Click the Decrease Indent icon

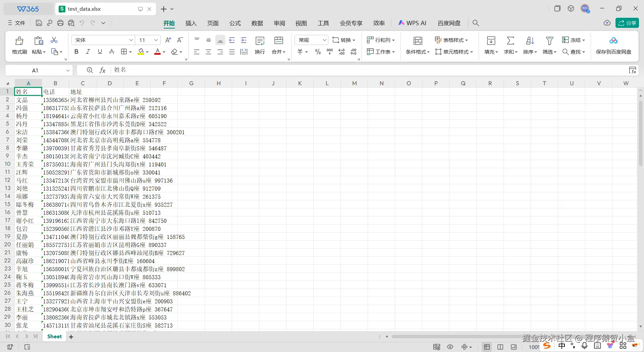232,40
